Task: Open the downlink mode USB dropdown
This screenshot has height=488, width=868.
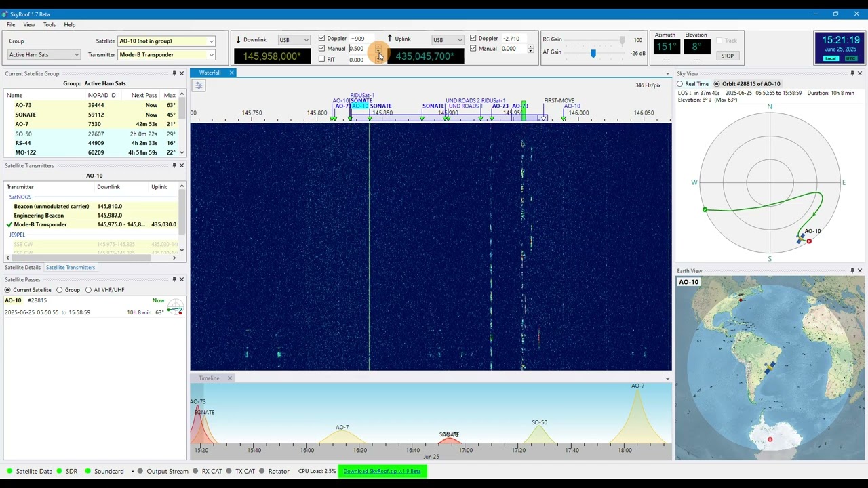Action: (x=294, y=40)
